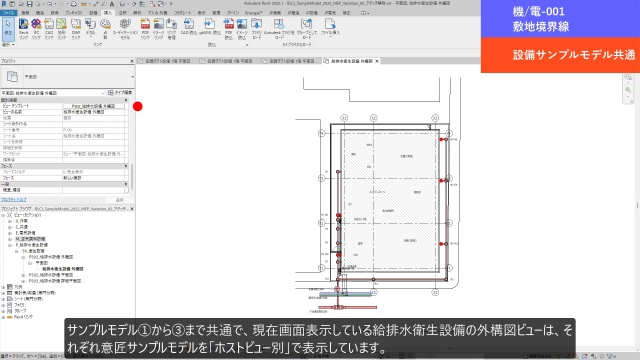This screenshot has height=360, width=640.
Task: Click the Load Family (ファミリ ロード) tool
Action: [256, 29]
